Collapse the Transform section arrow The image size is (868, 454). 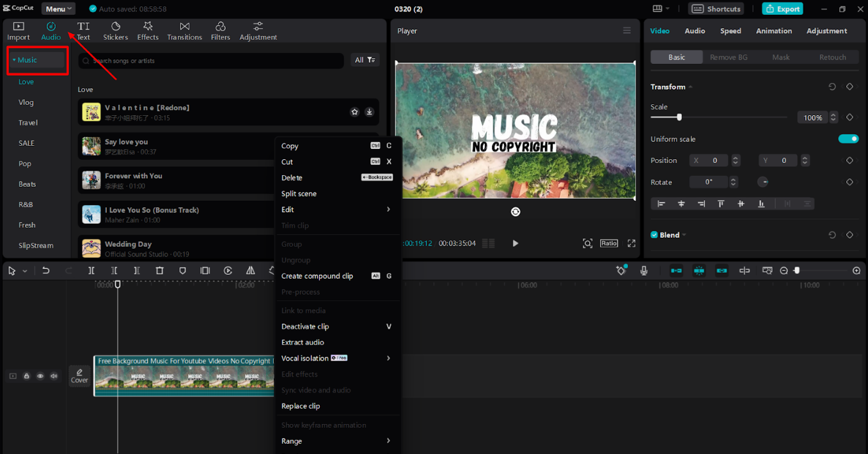coord(691,87)
